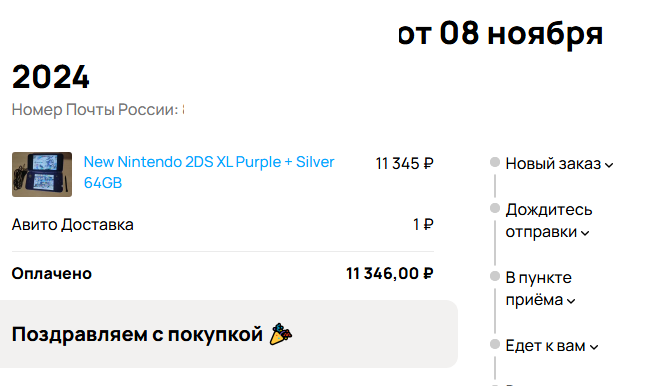Expand the "Едет к вам" status step
Image resolution: width=649 pixels, height=386 pixels.
click(551, 345)
